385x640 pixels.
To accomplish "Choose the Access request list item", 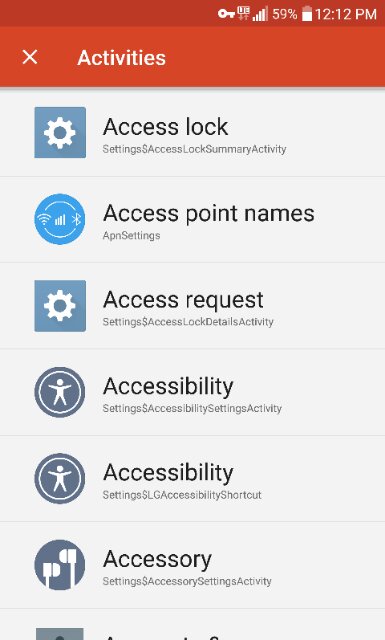I will pos(192,306).
